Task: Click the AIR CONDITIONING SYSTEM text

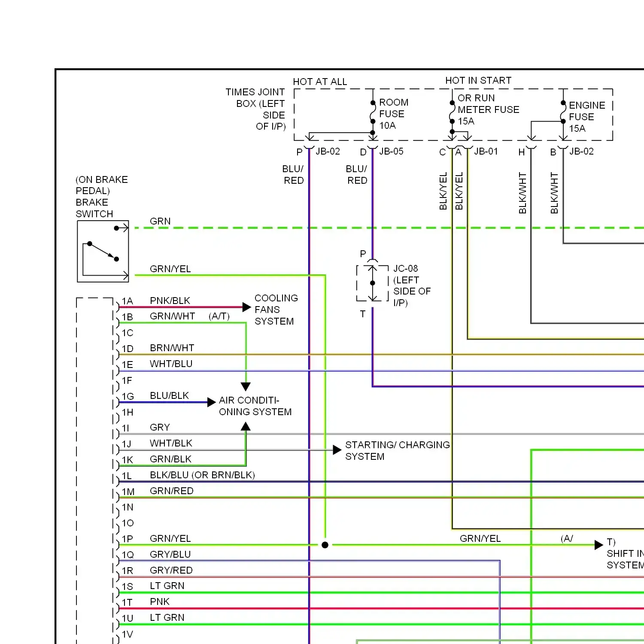Action: coord(255,406)
